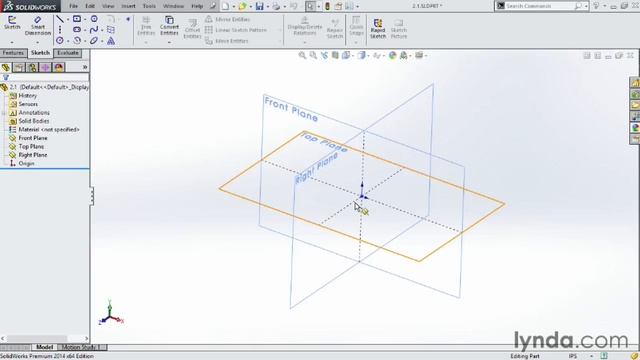Screen dimensions: 640x360
Task: Select the Ellipse tool
Action: tap(94, 40)
